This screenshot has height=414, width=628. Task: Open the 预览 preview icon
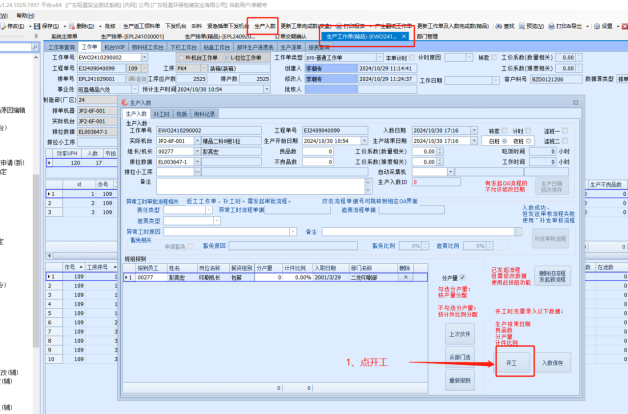[x=522, y=26]
